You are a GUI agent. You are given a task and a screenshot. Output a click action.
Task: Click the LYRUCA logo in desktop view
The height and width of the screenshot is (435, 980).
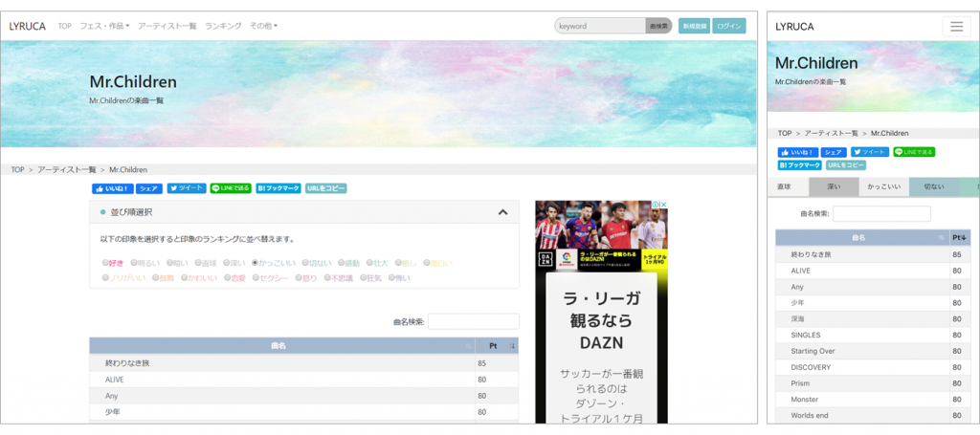(27, 26)
